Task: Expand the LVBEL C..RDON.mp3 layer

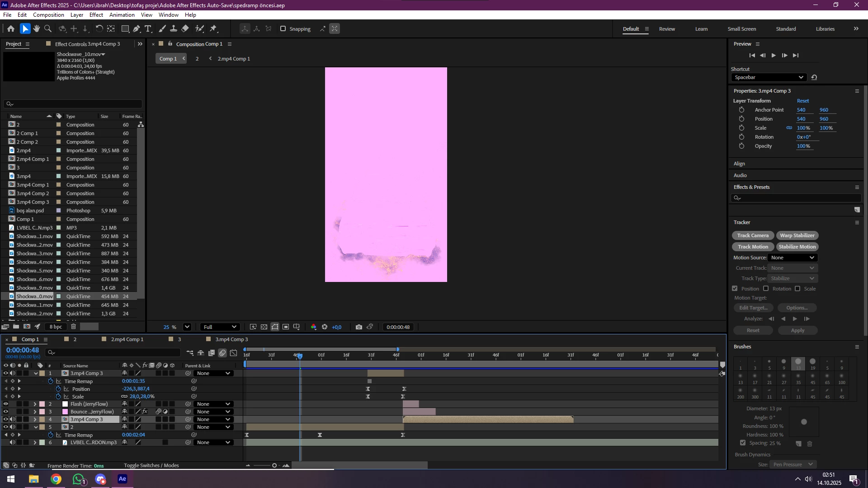Action: (x=35, y=442)
